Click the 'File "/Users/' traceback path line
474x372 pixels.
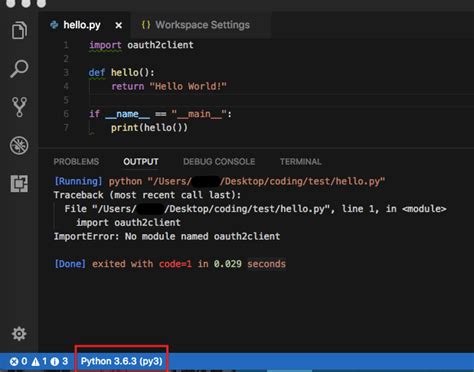click(x=255, y=209)
